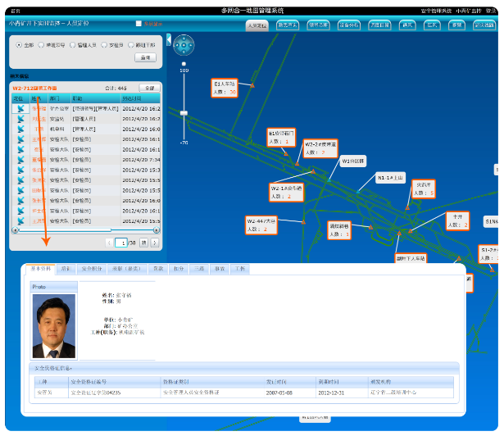Click the 查询 query button

(x=145, y=57)
